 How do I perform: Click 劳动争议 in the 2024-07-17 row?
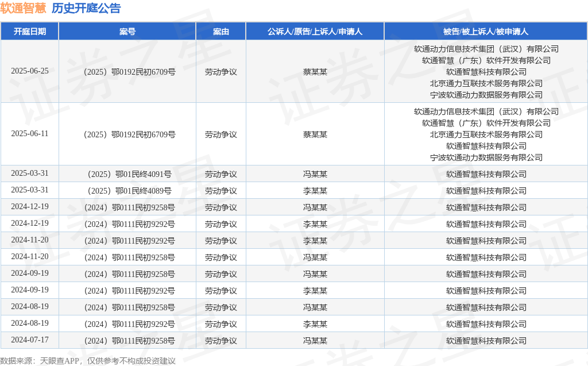(221, 341)
